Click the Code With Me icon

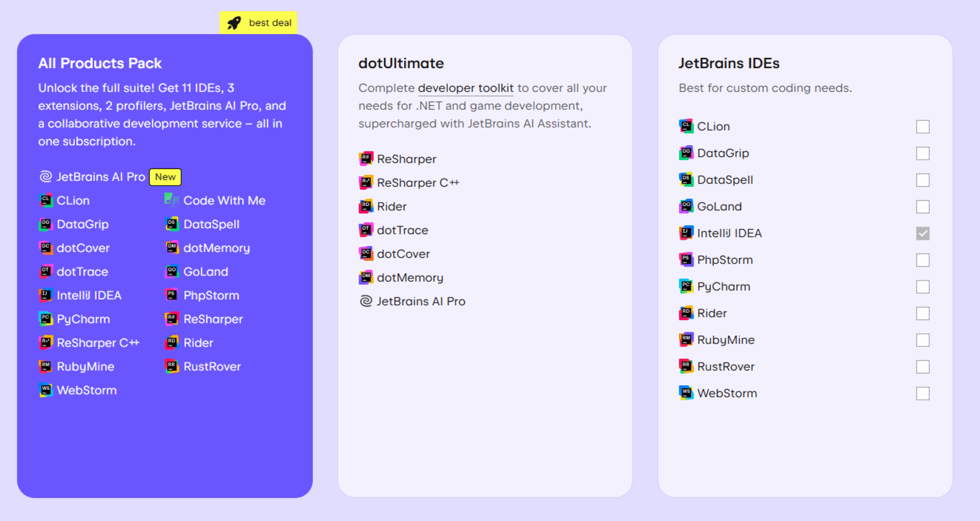click(x=172, y=200)
